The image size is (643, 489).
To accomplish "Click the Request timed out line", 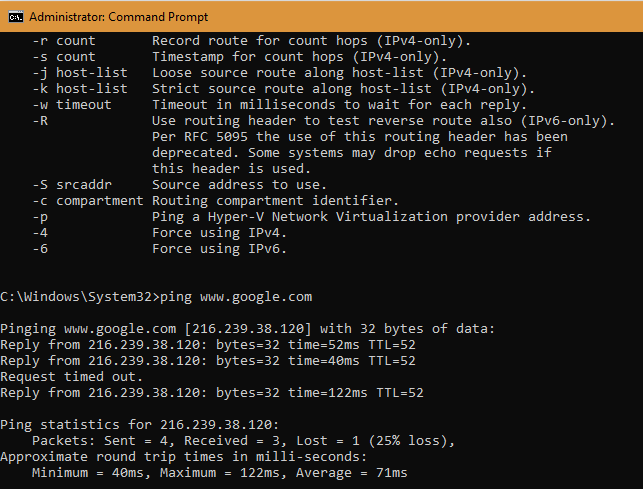I will [71, 377].
